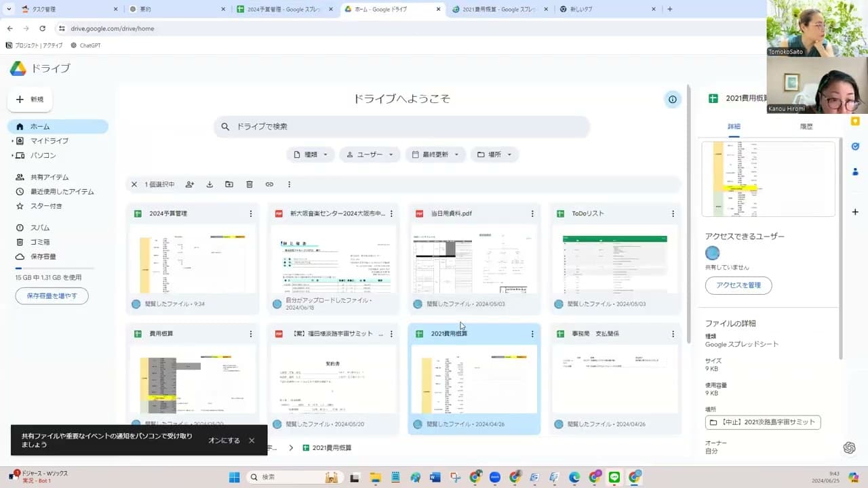Screen dimensions: 868x488
Task: Open the New (新規) button
Action: pyautogui.click(x=30, y=100)
